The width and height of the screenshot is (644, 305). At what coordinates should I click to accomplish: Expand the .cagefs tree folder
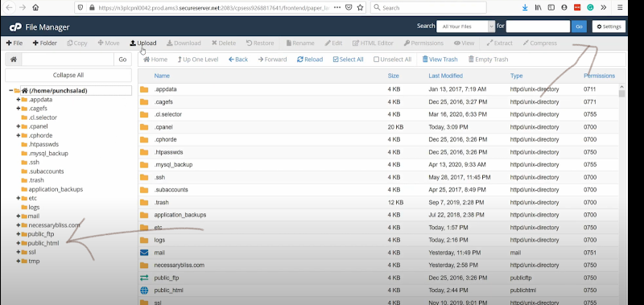[18, 109]
